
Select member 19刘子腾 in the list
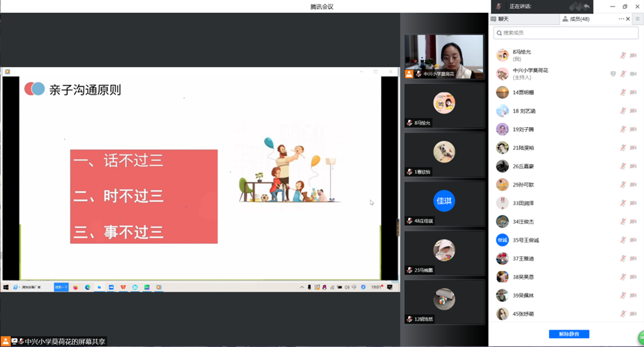pos(565,129)
